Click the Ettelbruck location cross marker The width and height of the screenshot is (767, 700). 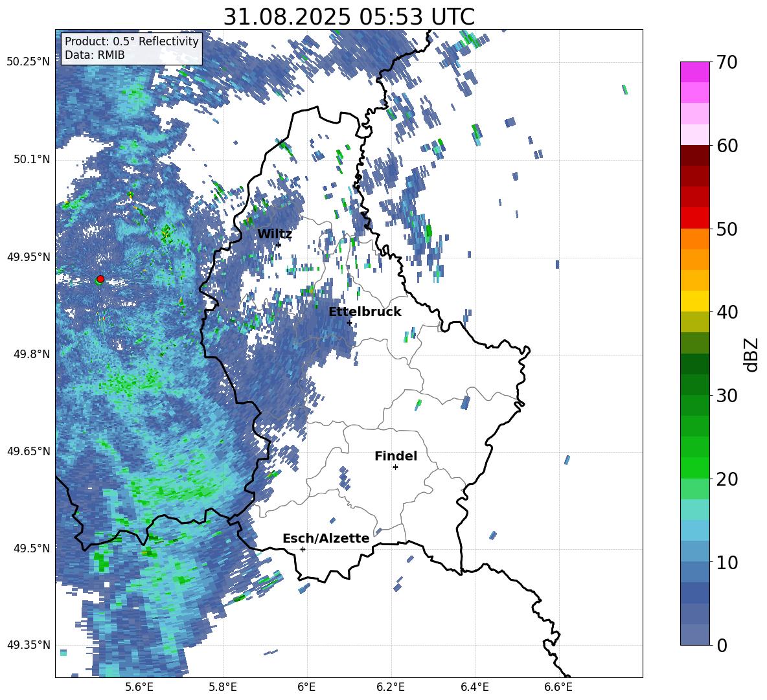click(x=349, y=322)
